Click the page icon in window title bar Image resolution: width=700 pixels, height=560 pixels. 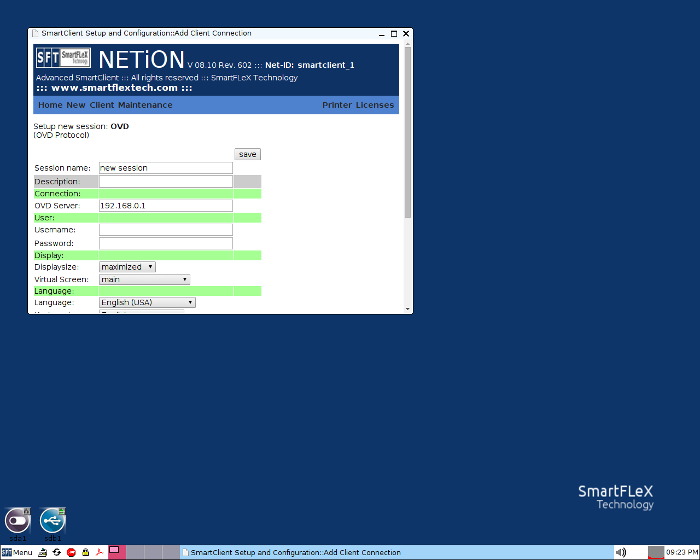pyautogui.click(x=35, y=33)
